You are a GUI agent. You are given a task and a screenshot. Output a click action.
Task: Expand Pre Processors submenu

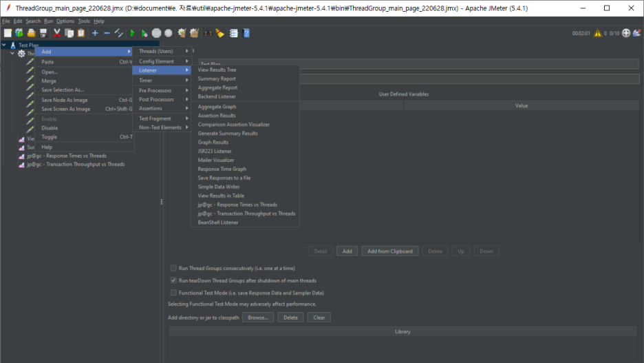[162, 90]
